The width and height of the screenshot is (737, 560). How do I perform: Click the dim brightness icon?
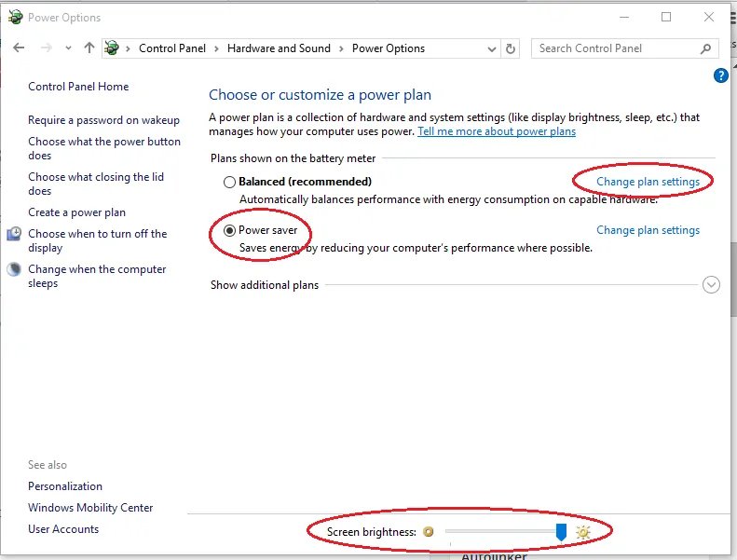[x=429, y=532]
